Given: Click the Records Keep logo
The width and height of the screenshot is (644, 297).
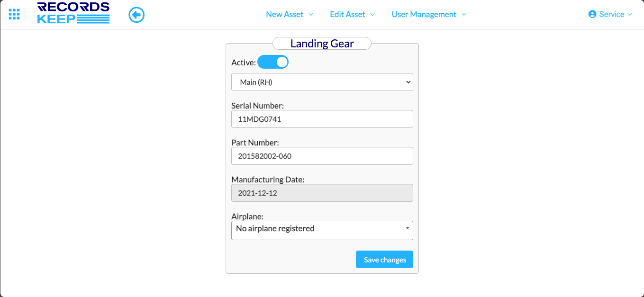Looking at the screenshot, I should 73,13.
